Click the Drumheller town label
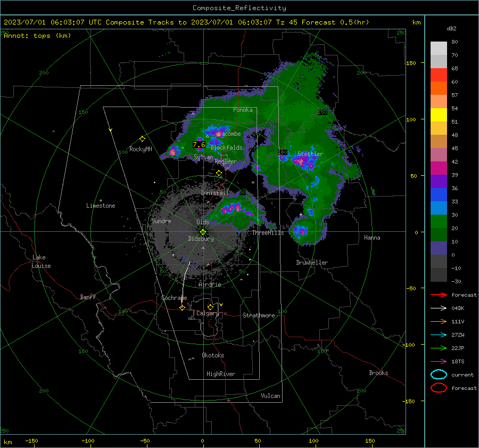The image size is (479, 448). point(312,263)
